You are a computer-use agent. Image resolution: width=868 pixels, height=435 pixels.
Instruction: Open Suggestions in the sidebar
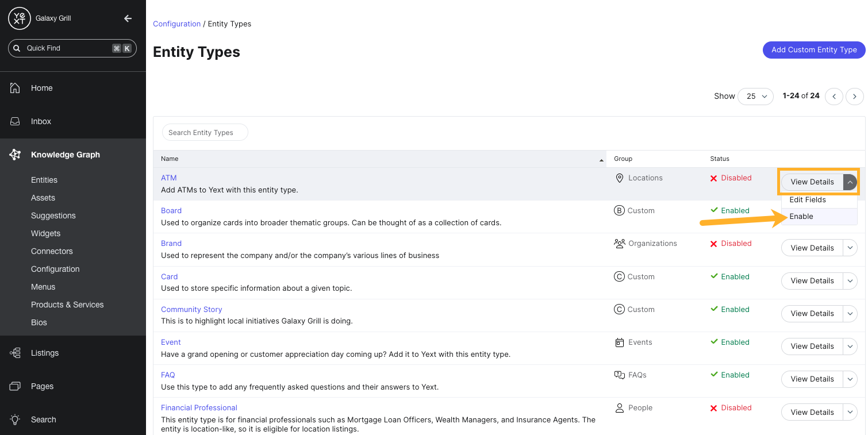click(x=53, y=215)
